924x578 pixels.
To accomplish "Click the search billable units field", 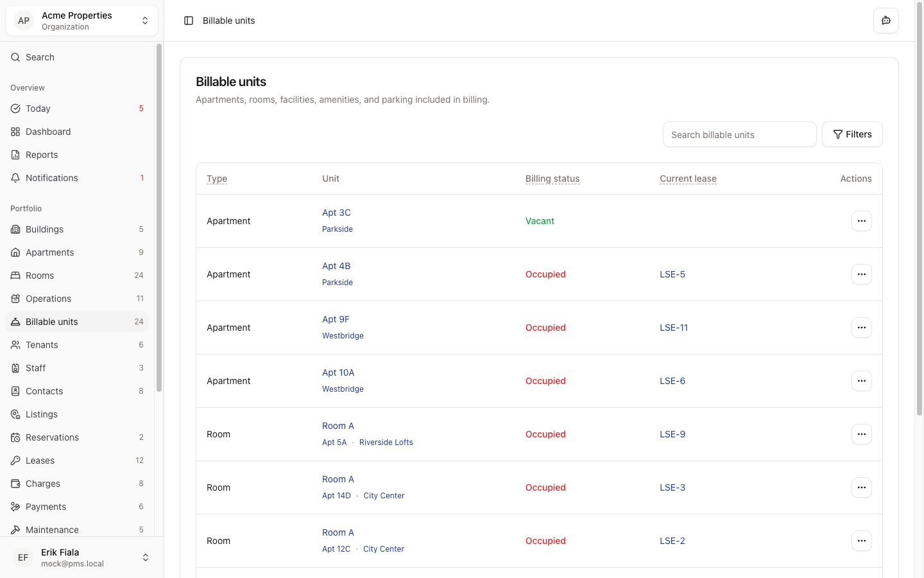I will pos(739,134).
